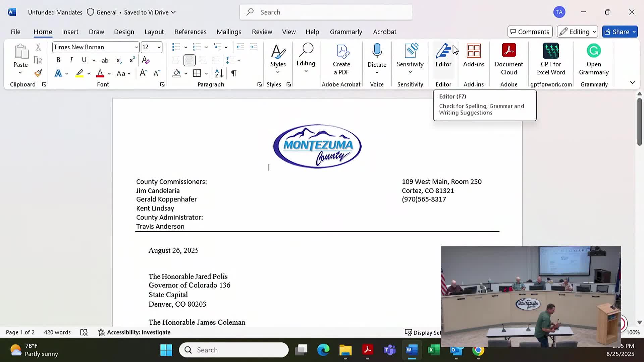644x362 pixels.
Task: Click the Clear All Formatting icon
Action: (x=146, y=60)
